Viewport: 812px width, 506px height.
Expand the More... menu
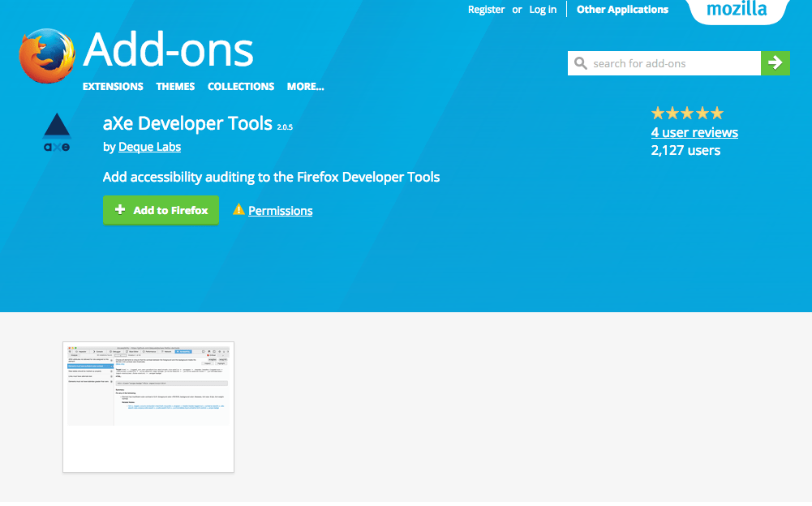(306, 87)
